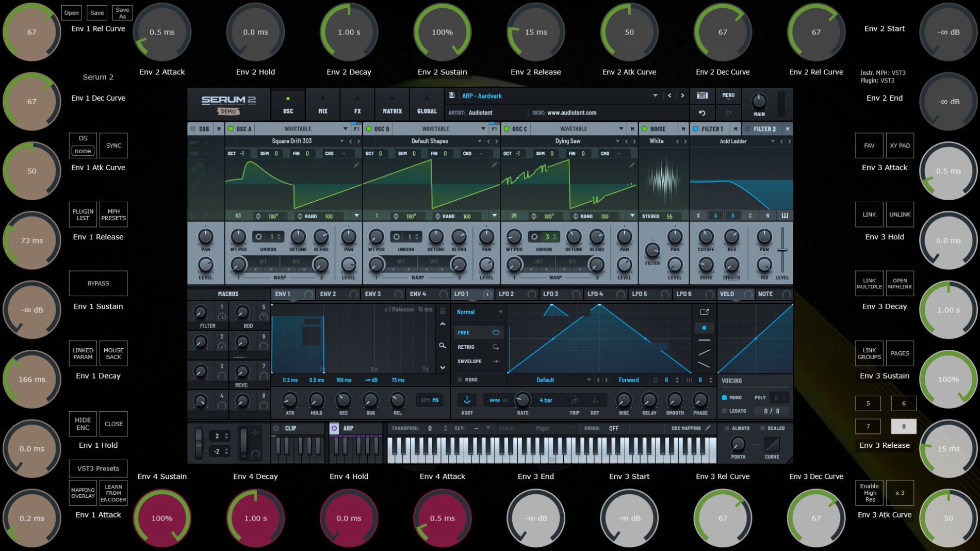The height and width of the screenshot is (551, 980).
Task: Open Dying Saw wavetable dropdown
Action: (617, 141)
